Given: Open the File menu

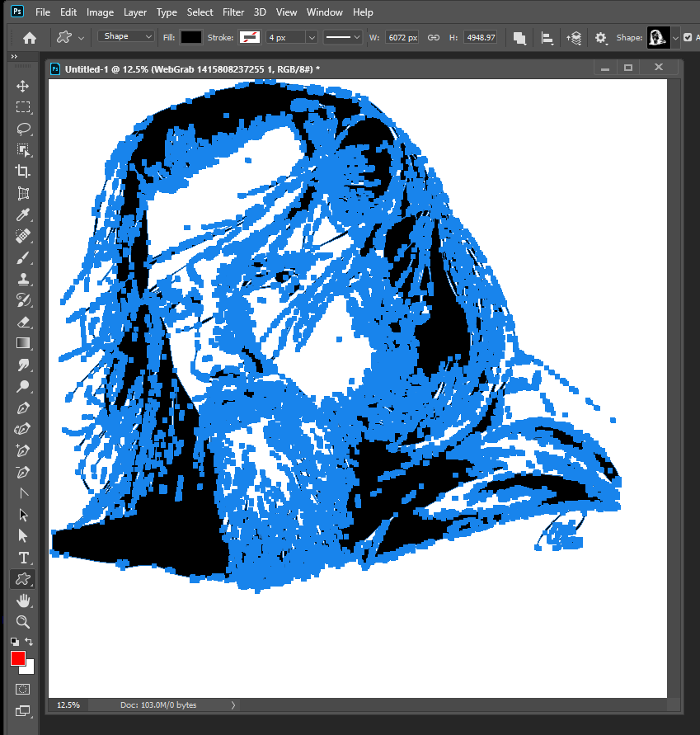Looking at the screenshot, I should (43, 12).
